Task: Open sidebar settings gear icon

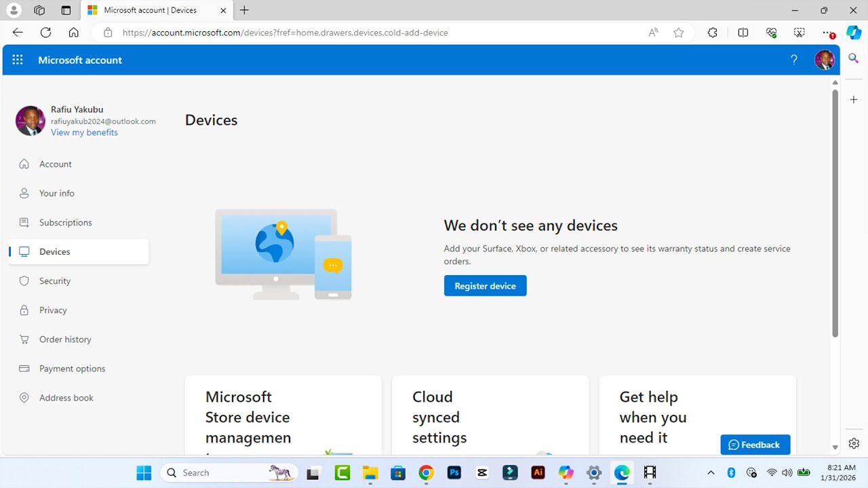Action: (x=854, y=443)
